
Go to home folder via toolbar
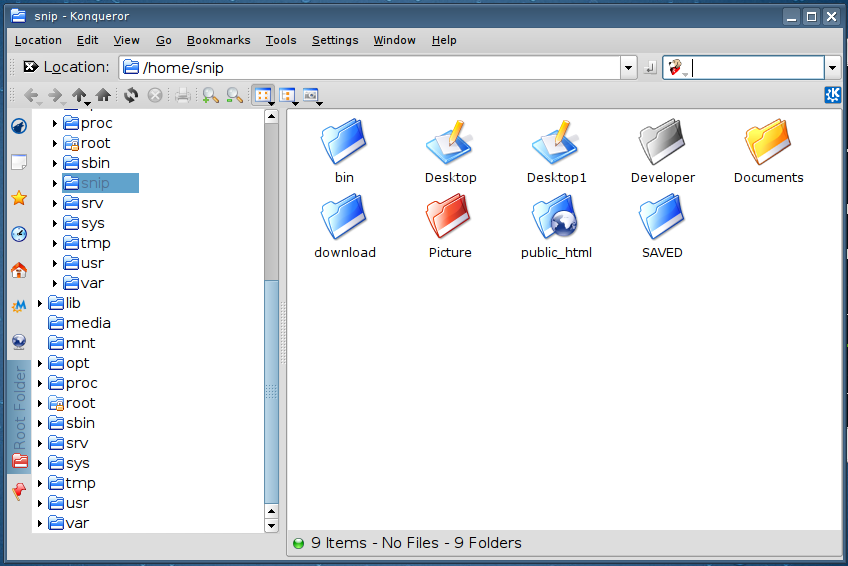[103, 96]
